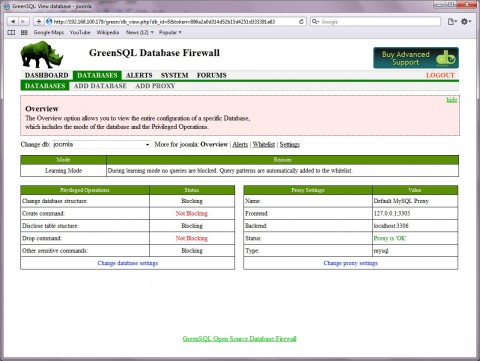This screenshot has width=480, height=361.
Task: Click the 'Learning Mode' cell
Action: pos(63,171)
